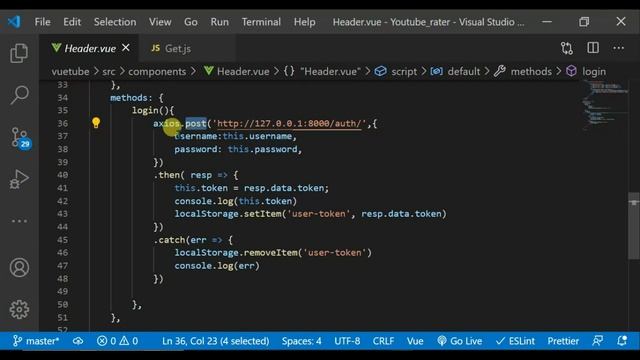Image resolution: width=640 pixels, height=360 pixels.
Task: Open the Run and Debug view
Action: (19, 179)
